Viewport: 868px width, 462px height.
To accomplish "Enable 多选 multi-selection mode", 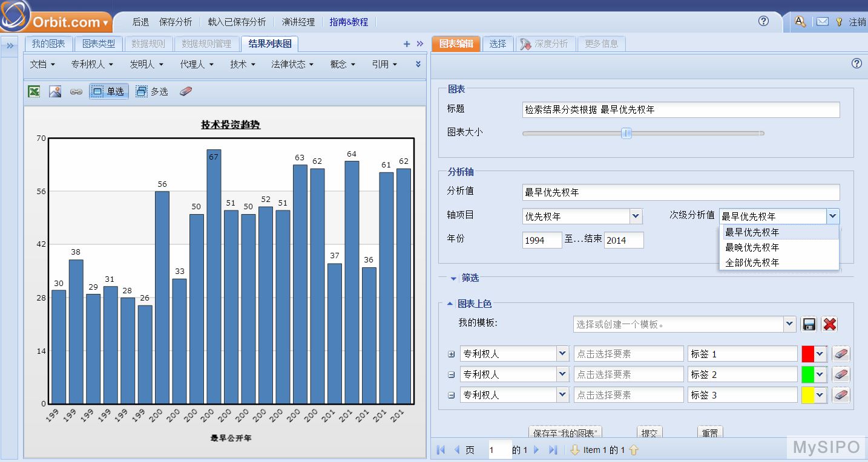I will point(152,91).
